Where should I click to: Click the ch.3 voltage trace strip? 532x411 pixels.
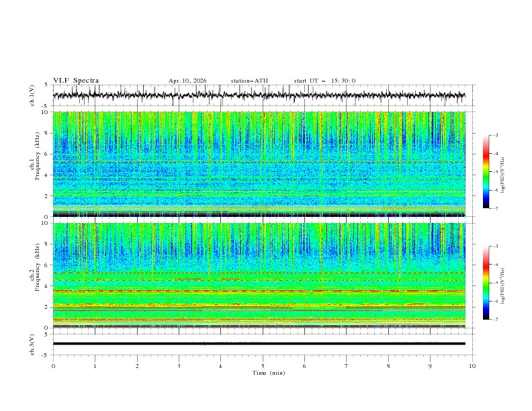click(259, 344)
